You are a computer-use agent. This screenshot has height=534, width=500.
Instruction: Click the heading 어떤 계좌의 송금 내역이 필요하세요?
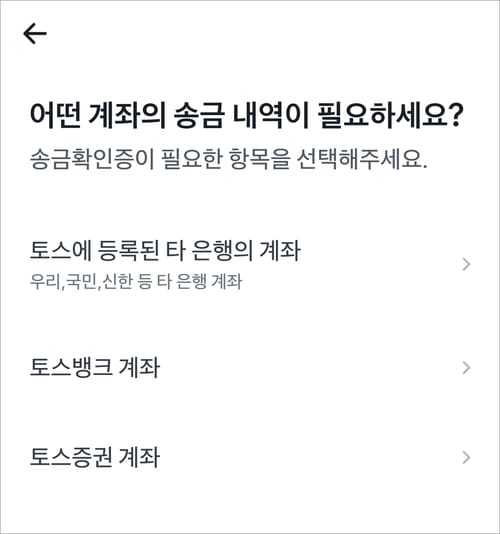click(x=247, y=115)
